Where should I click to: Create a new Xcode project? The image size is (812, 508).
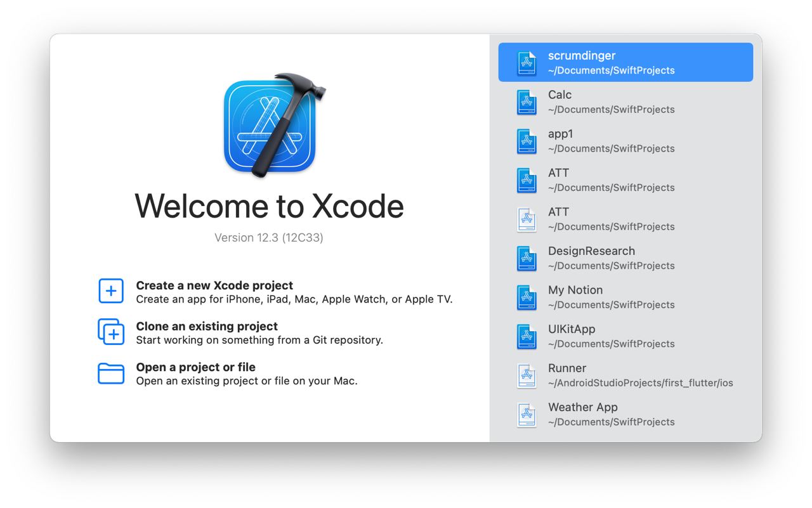coord(214,285)
